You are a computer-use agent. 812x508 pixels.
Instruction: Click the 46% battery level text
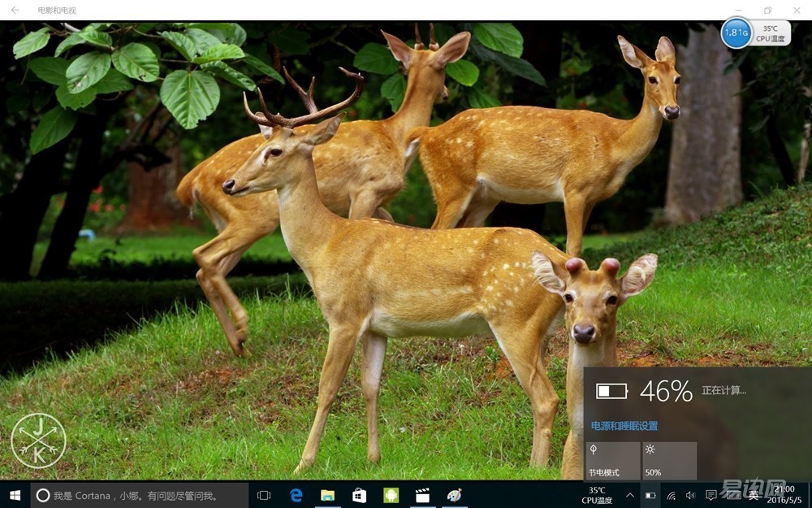(x=666, y=392)
